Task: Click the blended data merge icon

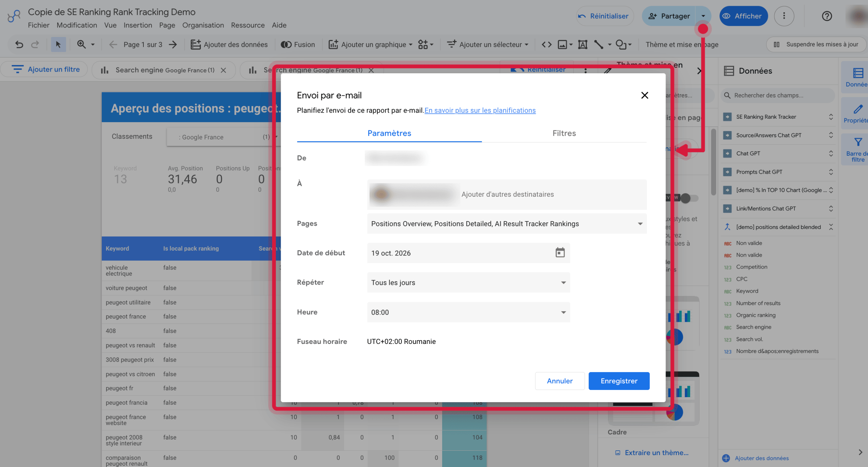Action: pos(727,227)
